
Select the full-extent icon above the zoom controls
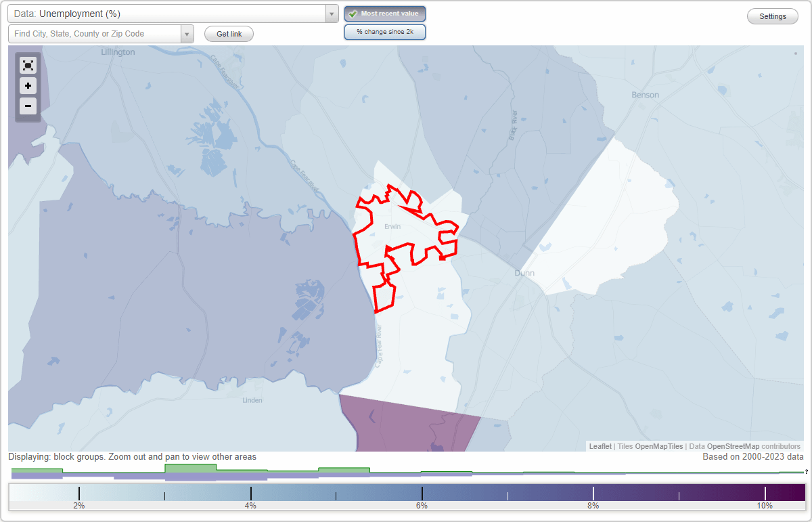tap(28, 65)
